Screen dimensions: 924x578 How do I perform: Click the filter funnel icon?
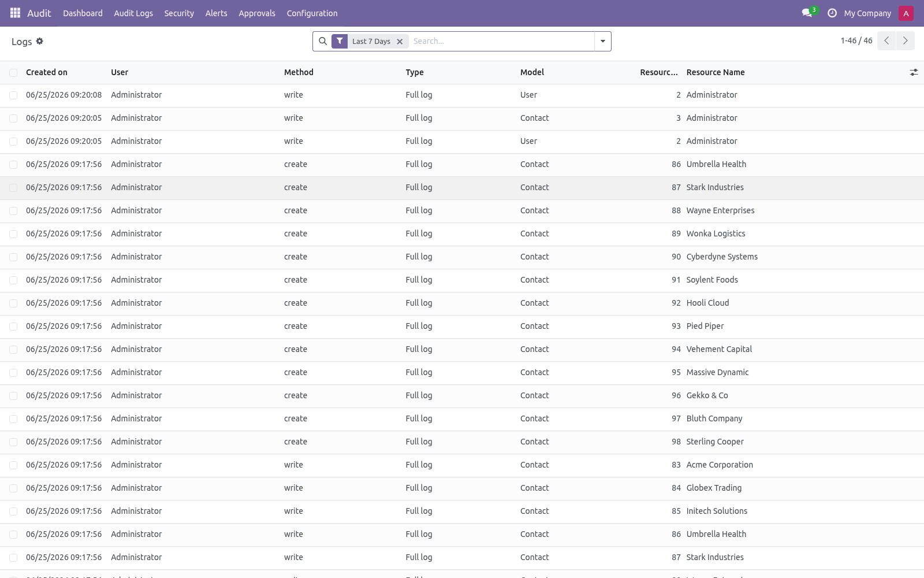pos(340,41)
